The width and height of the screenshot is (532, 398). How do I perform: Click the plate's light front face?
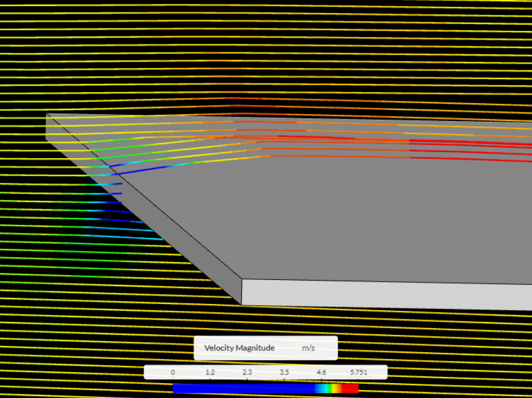pos(387,294)
